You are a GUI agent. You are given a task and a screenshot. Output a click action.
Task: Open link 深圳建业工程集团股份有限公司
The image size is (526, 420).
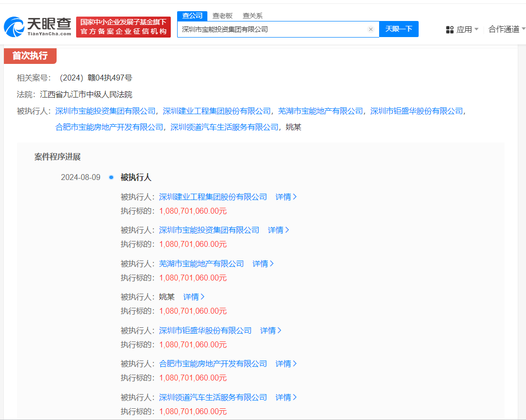pyautogui.click(x=212, y=196)
